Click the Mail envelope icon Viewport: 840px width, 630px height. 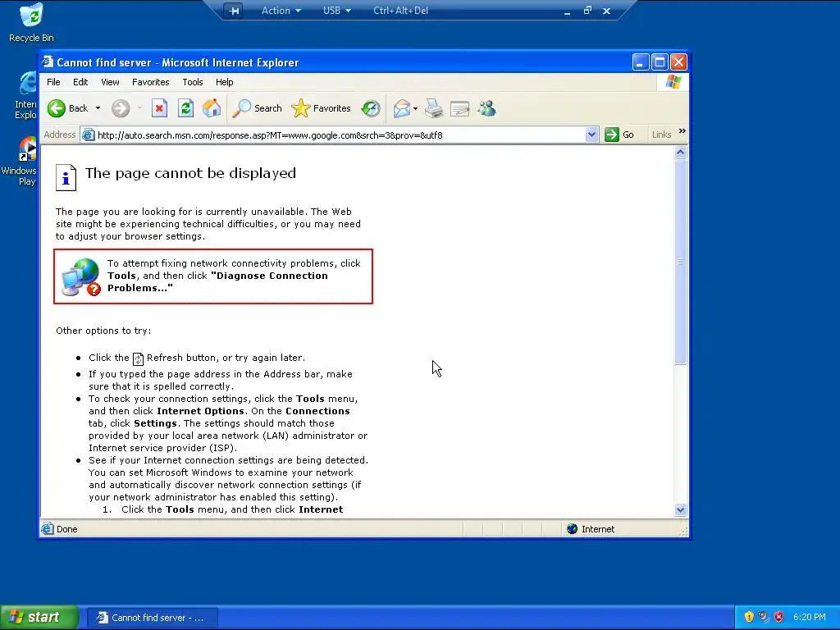pos(401,109)
